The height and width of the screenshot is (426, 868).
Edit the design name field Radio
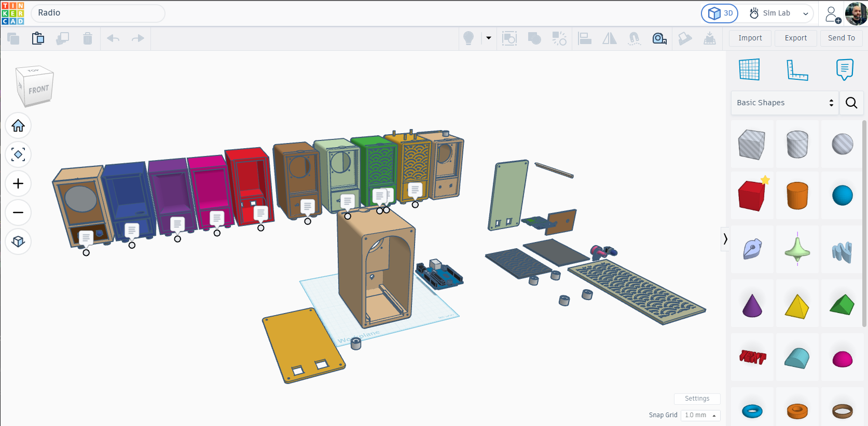coord(98,13)
